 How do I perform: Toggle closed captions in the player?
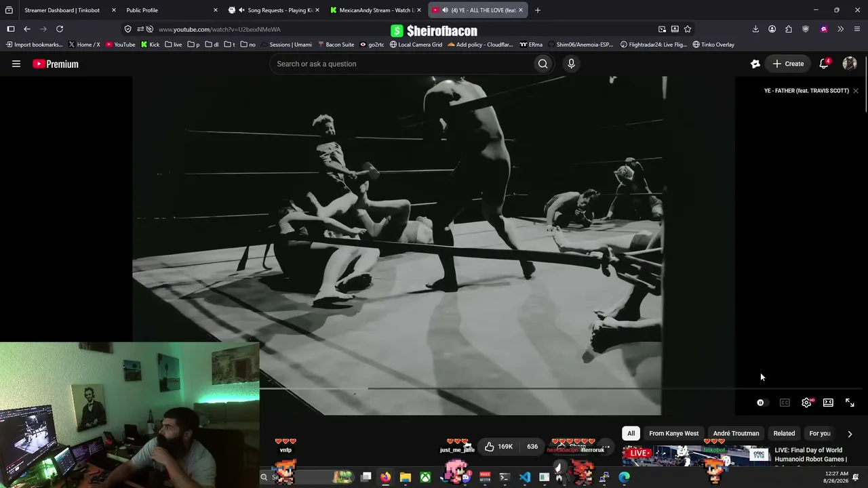pyautogui.click(x=785, y=403)
